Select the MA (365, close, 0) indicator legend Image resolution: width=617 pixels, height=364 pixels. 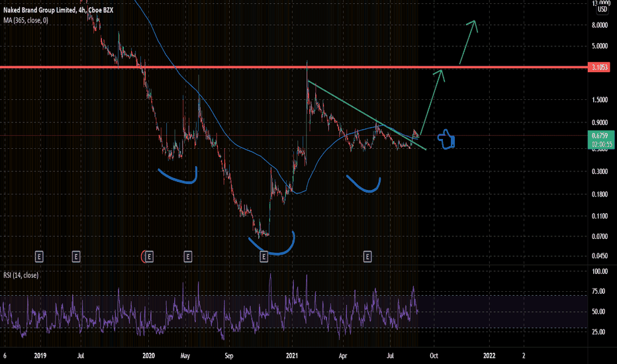pyautogui.click(x=26, y=20)
